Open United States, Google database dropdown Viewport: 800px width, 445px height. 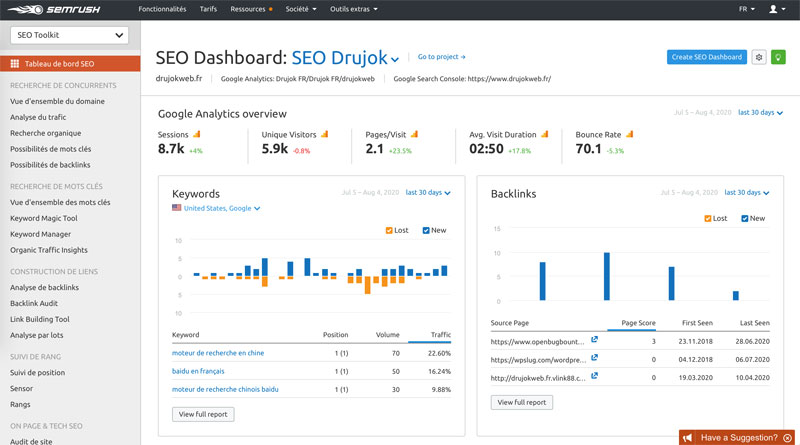click(222, 208)
